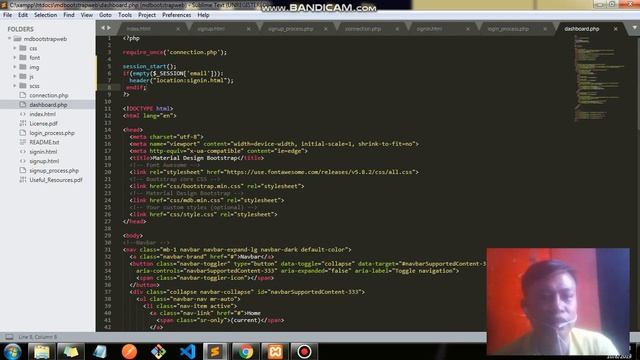
Task: Close the signup.html tab
Action: point(249,29)
